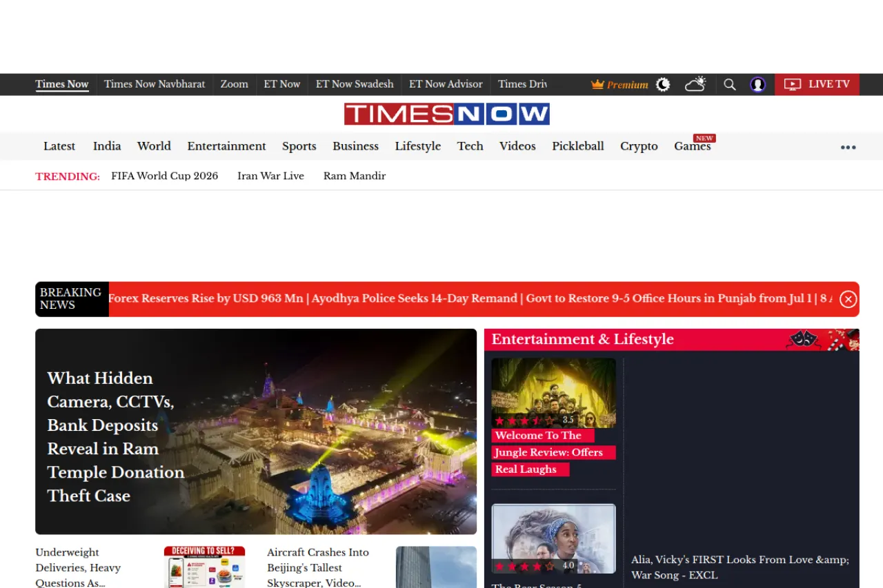Open trending Iran War Live

[x=270, y=176]
